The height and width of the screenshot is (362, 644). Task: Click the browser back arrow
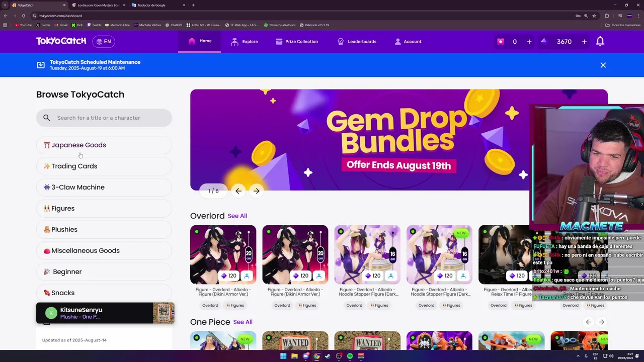tap(6, 16)
